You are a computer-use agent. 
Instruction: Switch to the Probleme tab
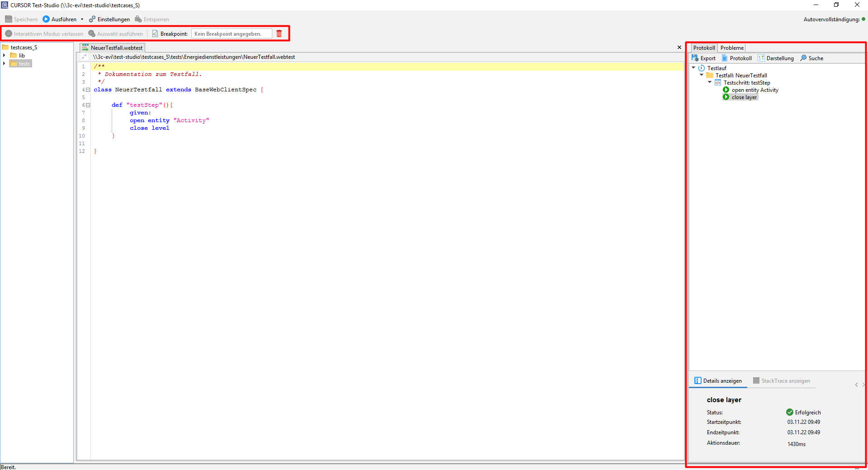731,48
